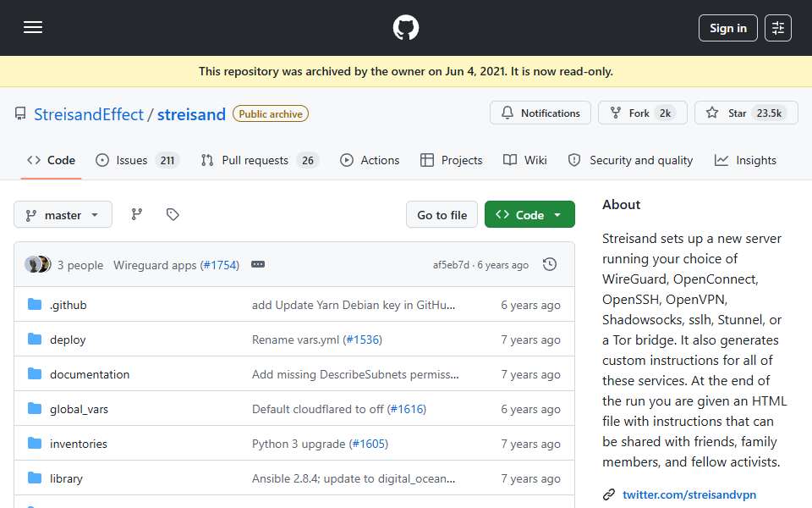Click 'Python 3 upgrade' commit message
Screen dimensions: 812x508
[299, 444]
